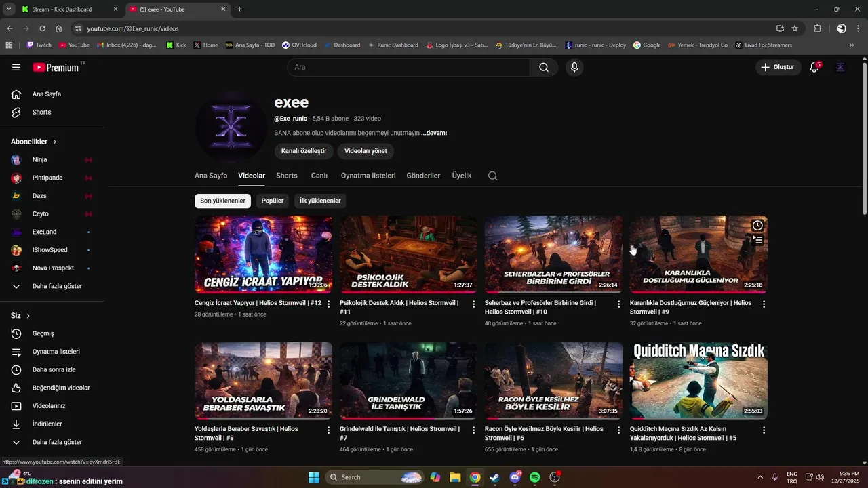
Task: Click Kanalı özelleştir button
Action: pyautogui.click(x=304, y=151)
